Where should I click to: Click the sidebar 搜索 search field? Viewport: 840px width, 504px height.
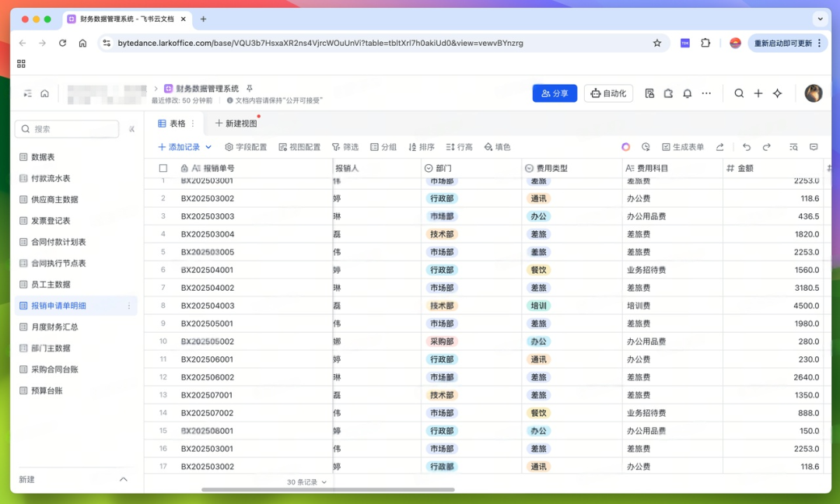click(x=67, y=129)
